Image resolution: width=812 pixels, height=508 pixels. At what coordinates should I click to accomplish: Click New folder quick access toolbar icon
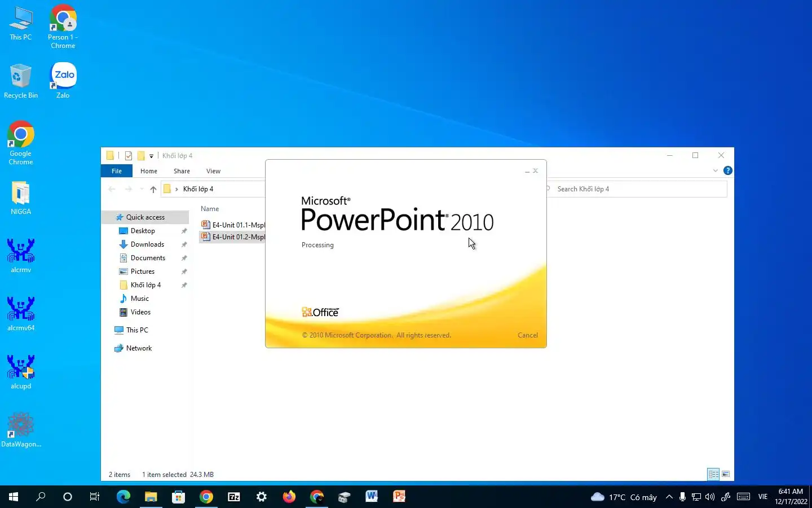point(141,156)
